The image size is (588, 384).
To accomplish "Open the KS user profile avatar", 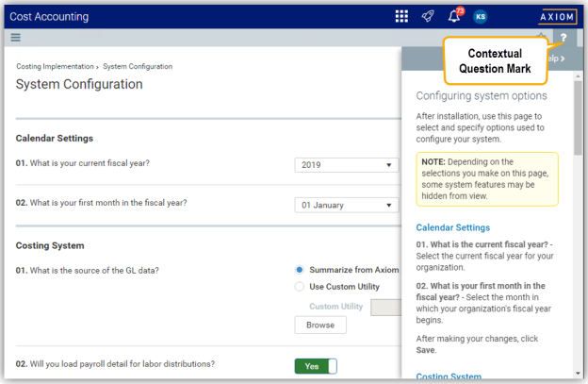I will click(481, 16).
